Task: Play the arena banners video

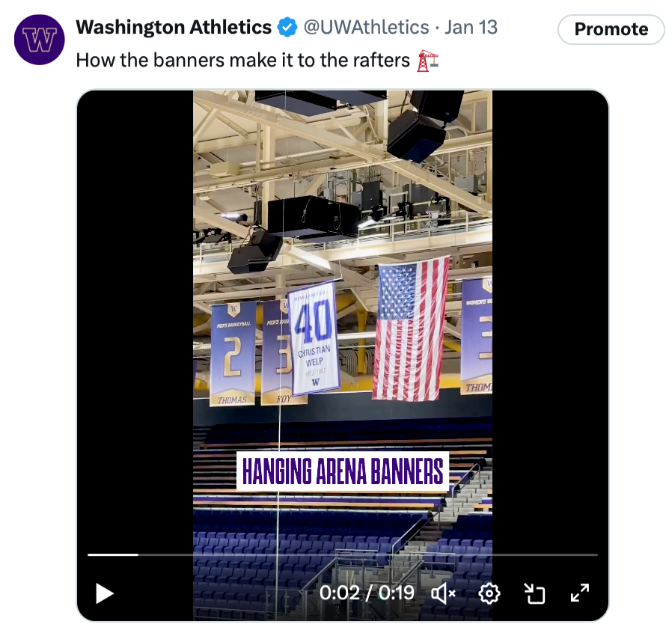Action: pyautogui.click(x=105, y=593)
